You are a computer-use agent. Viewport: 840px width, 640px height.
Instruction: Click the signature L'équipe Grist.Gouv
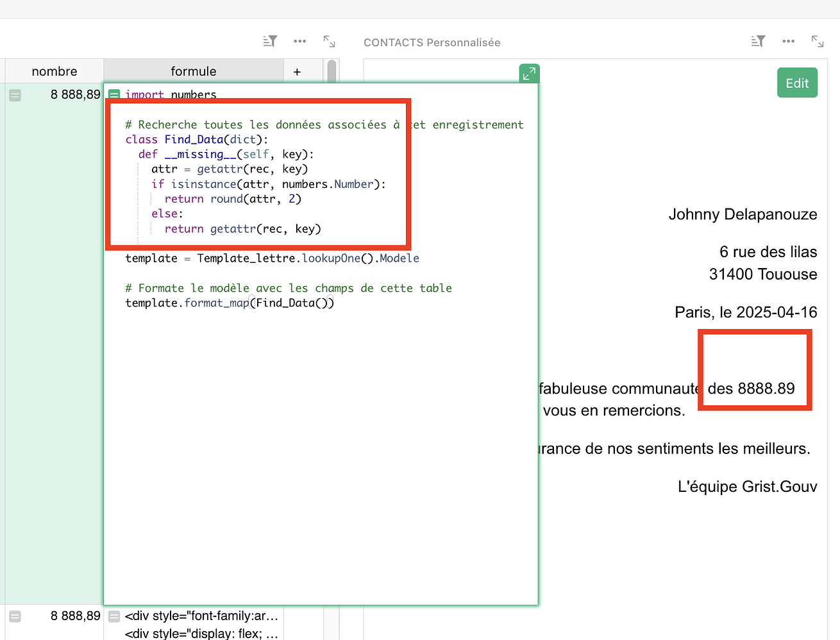pyautogui.click(x=747, y=487)
